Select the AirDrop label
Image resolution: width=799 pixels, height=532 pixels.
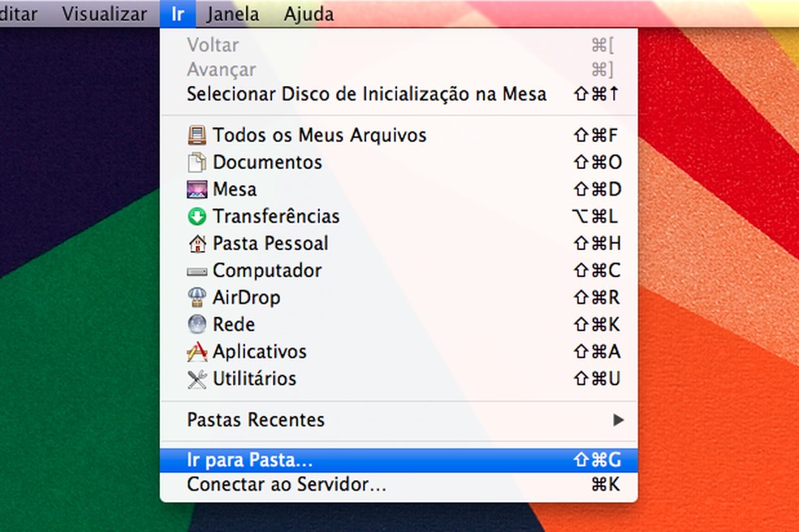click(x=247, y=297)
